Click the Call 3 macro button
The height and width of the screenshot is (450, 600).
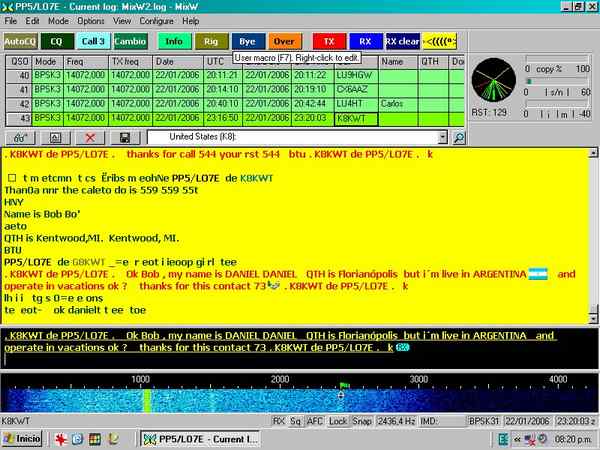(93, 41)
